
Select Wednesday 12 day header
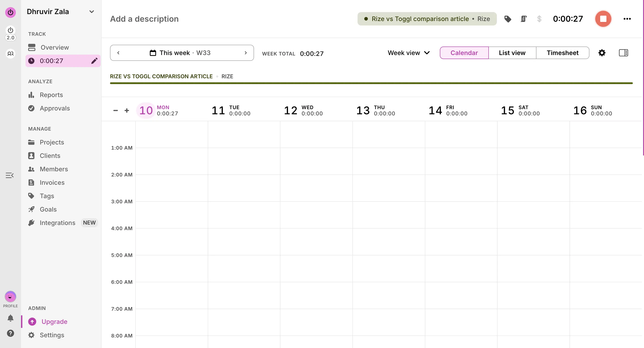click(x=303, y=110)
